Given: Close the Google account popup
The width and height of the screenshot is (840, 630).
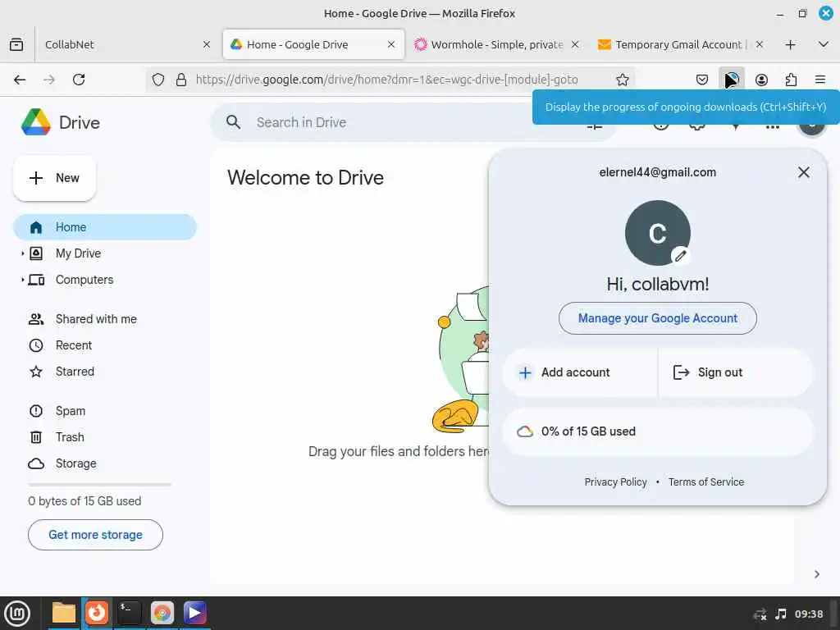Looking at the screenshot, I should click(803, 172).
